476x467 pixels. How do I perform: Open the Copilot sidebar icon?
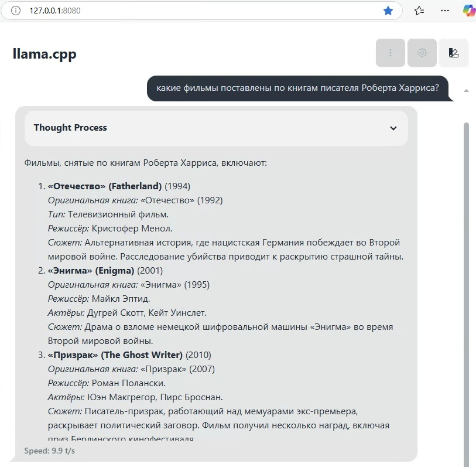pos(468,11)
